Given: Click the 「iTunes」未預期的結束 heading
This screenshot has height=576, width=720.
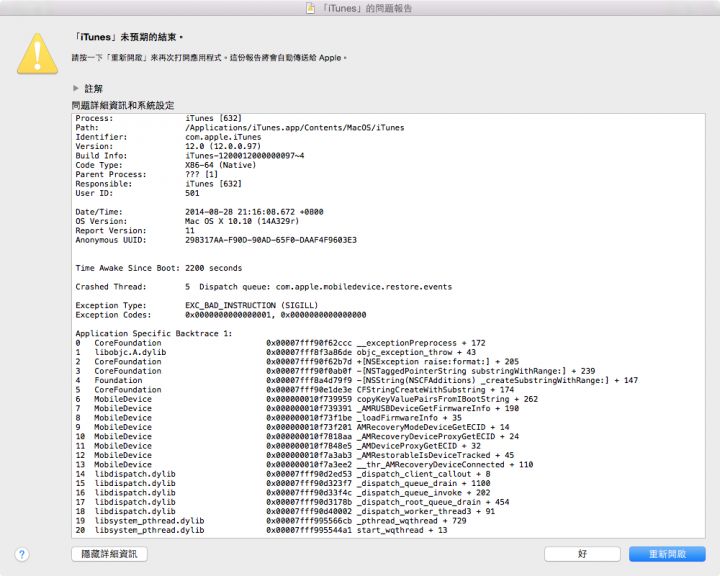Looking at the screenshot, I should 128,37.
